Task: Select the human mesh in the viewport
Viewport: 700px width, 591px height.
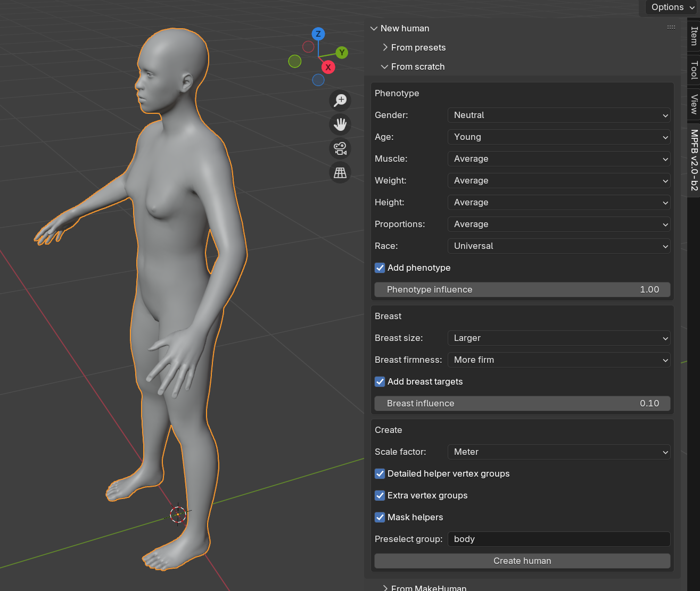Action: click(x=176, y=255)
